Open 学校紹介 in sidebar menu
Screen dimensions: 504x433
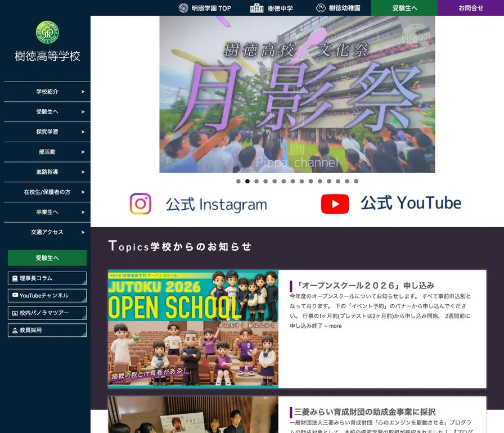(47, 92)
